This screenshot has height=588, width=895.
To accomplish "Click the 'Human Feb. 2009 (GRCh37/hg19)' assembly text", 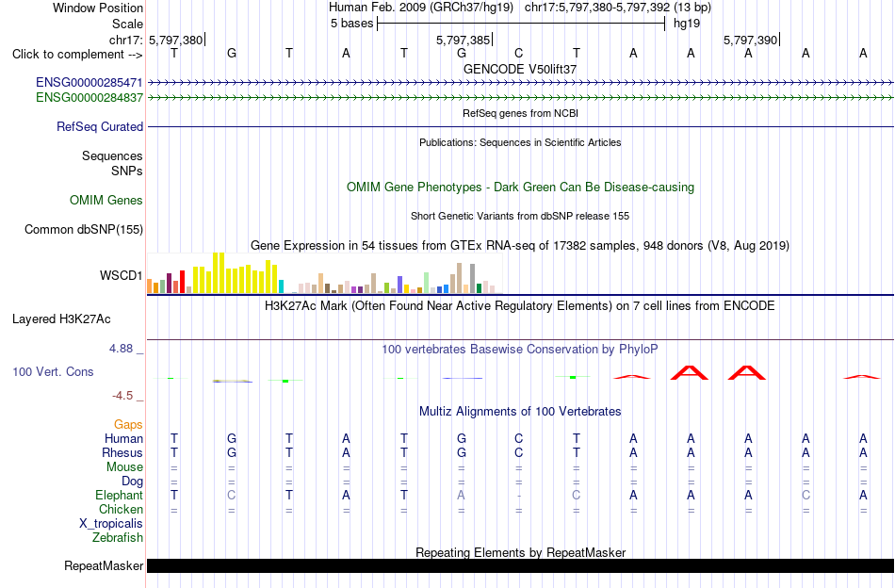I will pyautogui.click(x=421, y=8).
